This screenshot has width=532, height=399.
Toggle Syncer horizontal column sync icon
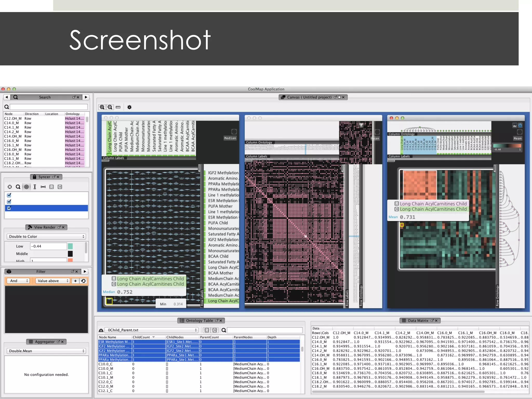[x=43, y=187]
